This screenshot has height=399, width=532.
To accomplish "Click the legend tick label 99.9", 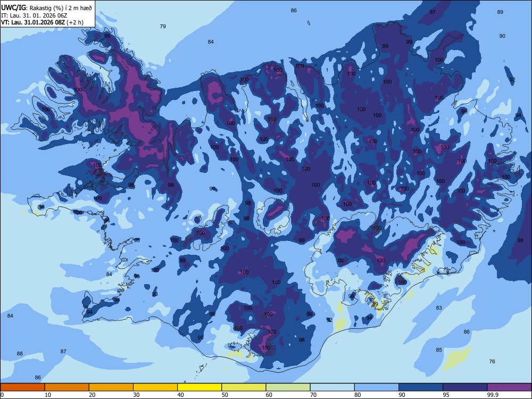I will coord(493,395).
